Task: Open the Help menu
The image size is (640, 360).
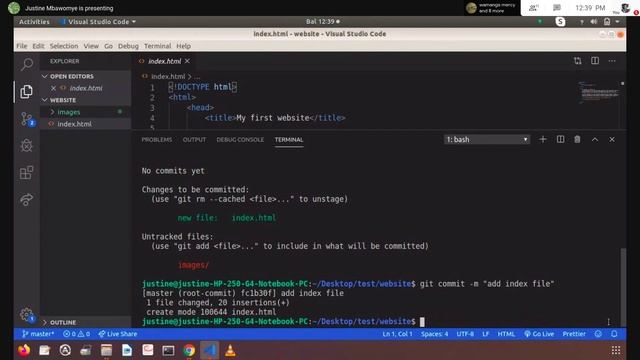Action: tap(183, 46)
